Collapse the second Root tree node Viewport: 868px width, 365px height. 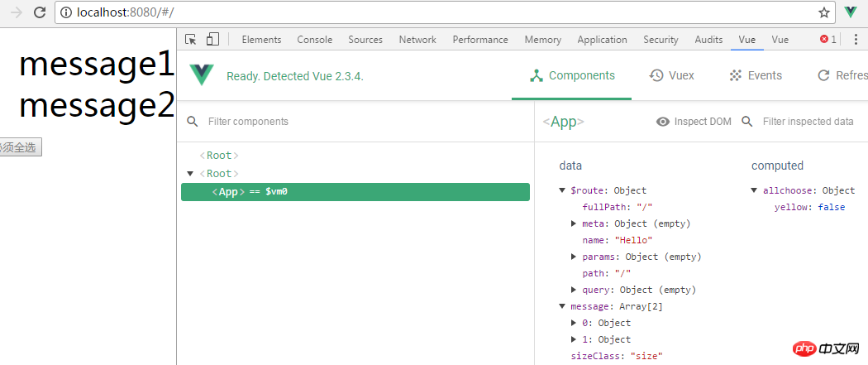coord(191,174)
